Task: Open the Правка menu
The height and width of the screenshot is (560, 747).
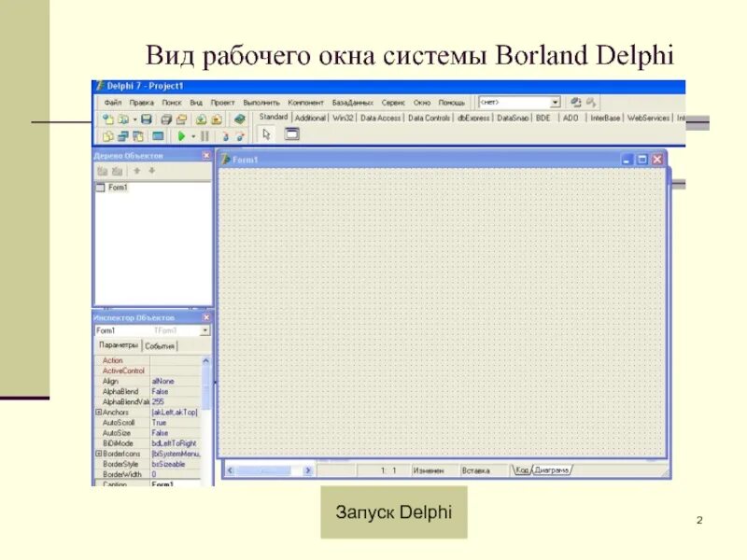Action: click(142, 103)
